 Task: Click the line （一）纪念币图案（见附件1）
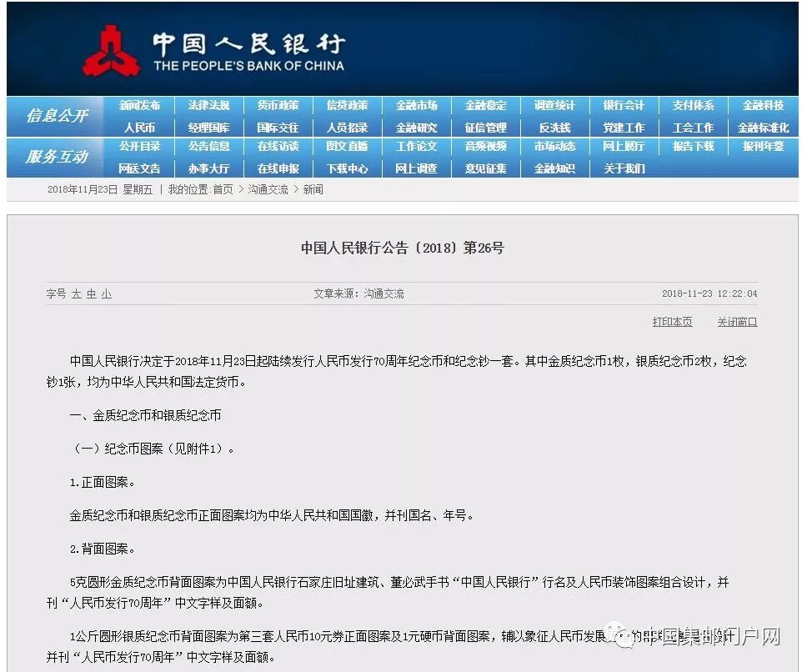point(152,449)
